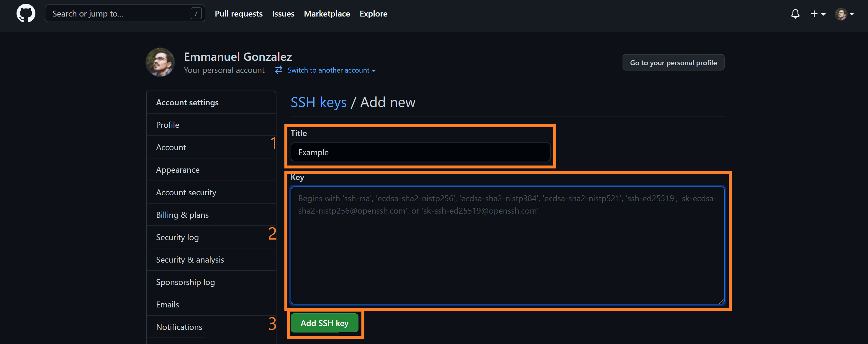Click the plus create-new icon
This screenshot has height=344, width=868.
point(814,14)
